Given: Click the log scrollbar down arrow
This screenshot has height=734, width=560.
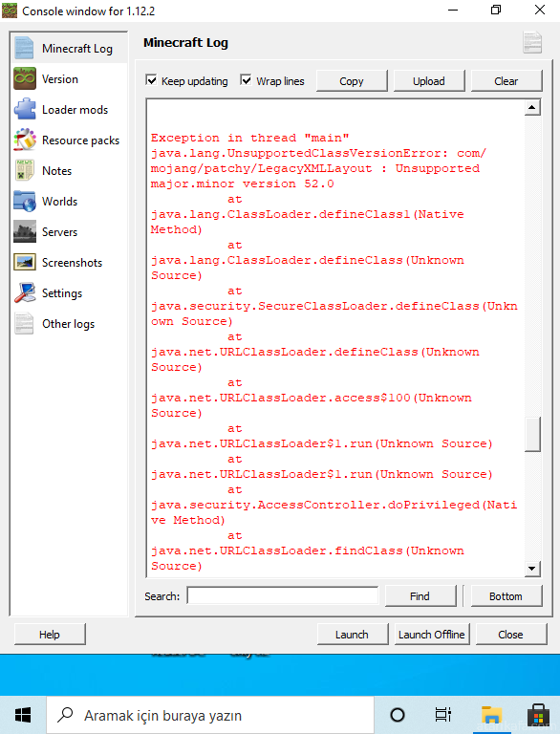Looking at the screenshot, I should coord(532,569).
